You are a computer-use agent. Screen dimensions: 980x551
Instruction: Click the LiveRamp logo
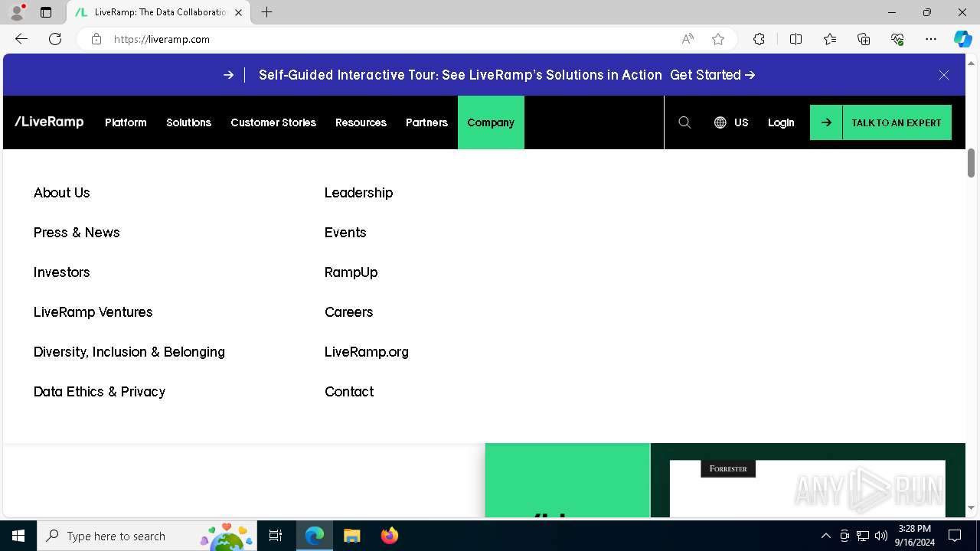pyautogui.click(x=49, y=122)
